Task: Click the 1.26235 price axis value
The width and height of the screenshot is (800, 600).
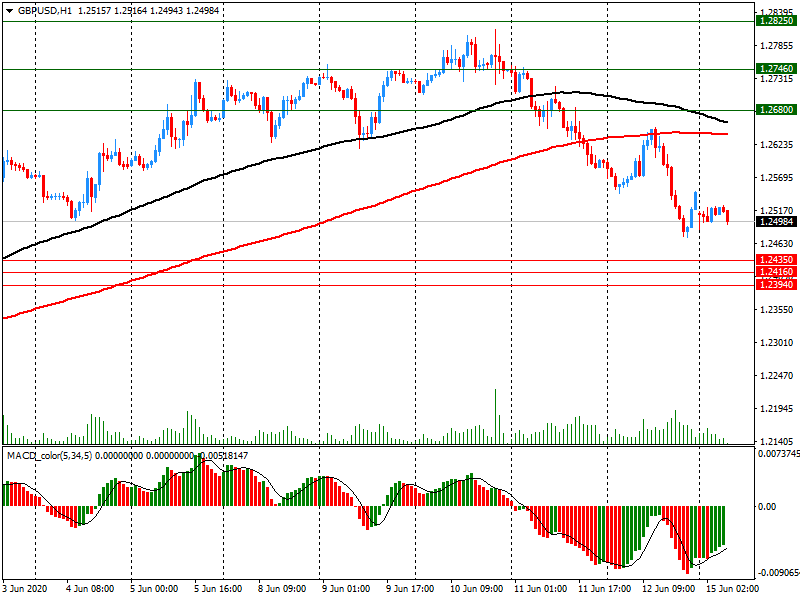Action: point(777,145)
